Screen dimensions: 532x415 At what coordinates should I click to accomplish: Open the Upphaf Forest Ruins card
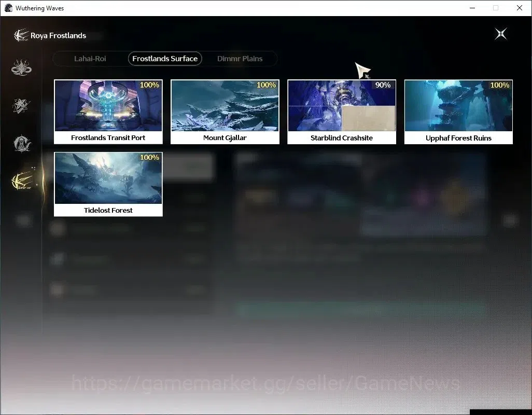pos(458,112)
